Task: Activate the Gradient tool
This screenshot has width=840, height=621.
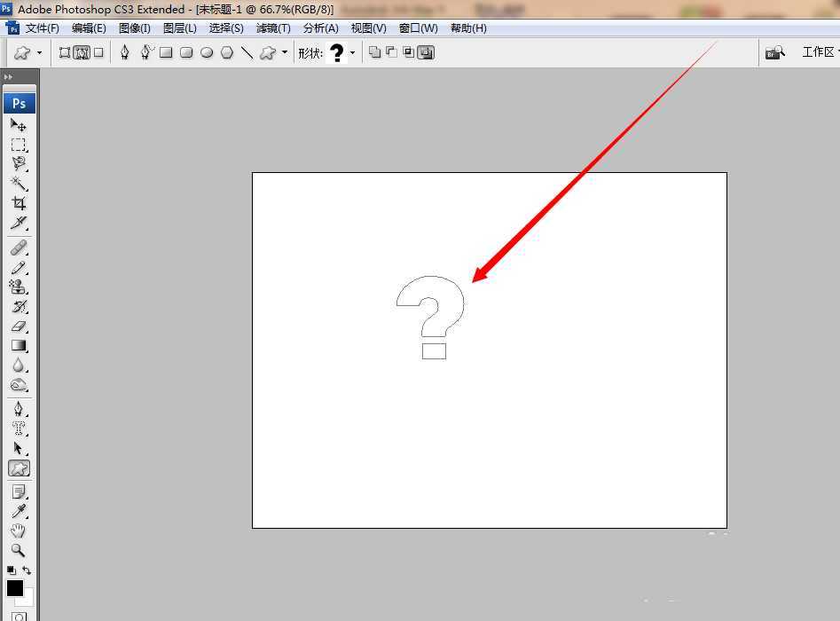Action: click(x=18, y=345)
